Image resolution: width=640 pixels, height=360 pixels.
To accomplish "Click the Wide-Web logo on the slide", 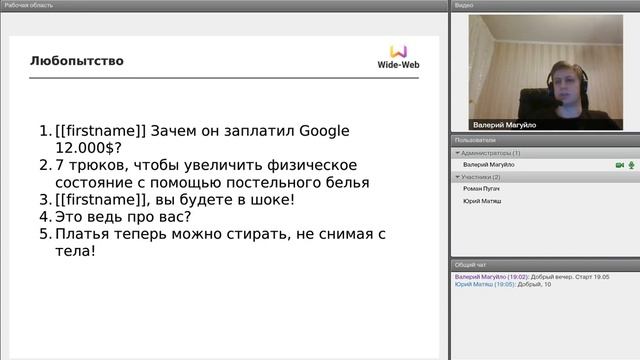I will point(398,57).
